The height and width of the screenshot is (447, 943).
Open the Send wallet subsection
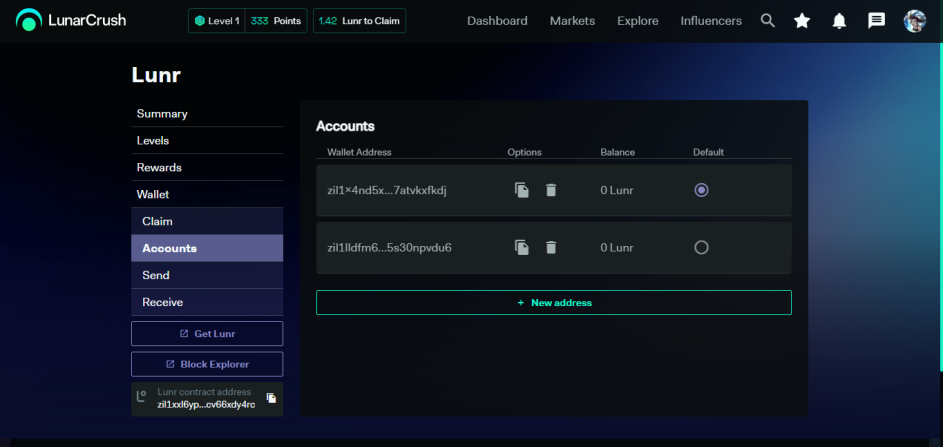207,275
